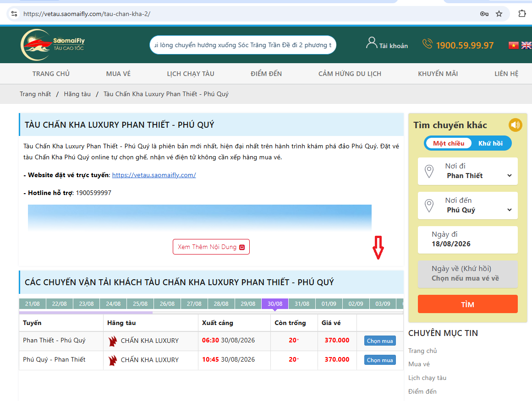
Task: Open the Nơi đi Phan Thiết dropdown
Action: pyautogui.click(x=468, y=171)
